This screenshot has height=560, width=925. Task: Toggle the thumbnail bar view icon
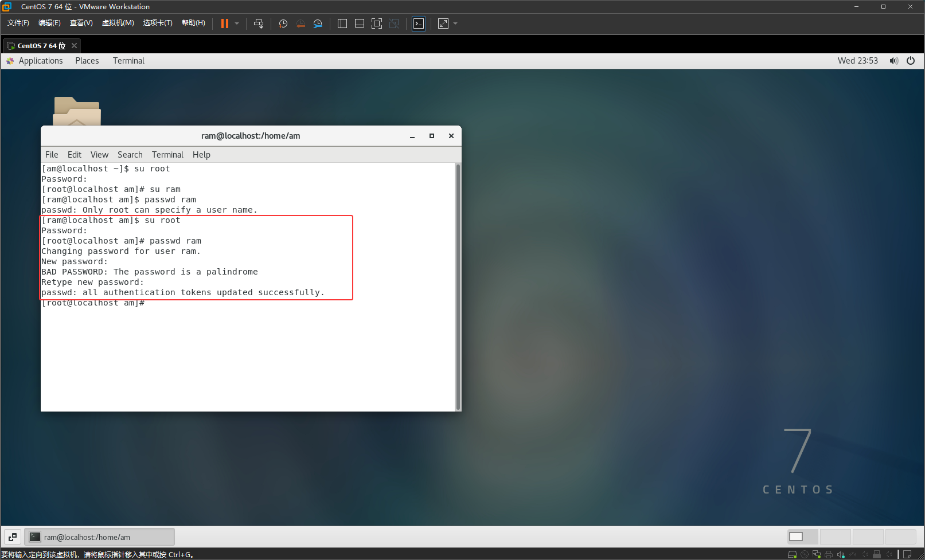point(360,24)
